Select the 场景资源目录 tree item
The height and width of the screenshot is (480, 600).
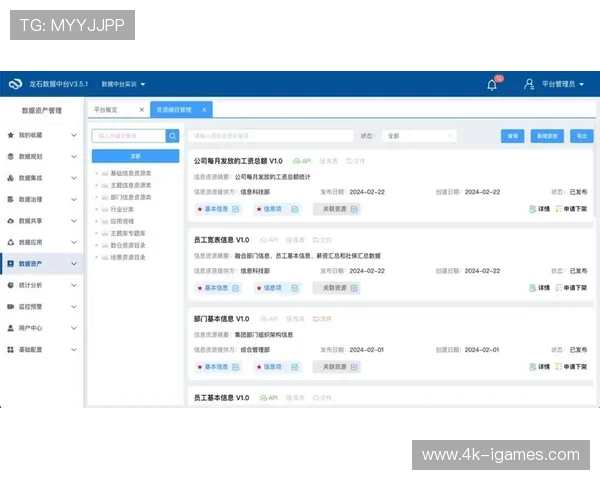[x=128, y=257]
